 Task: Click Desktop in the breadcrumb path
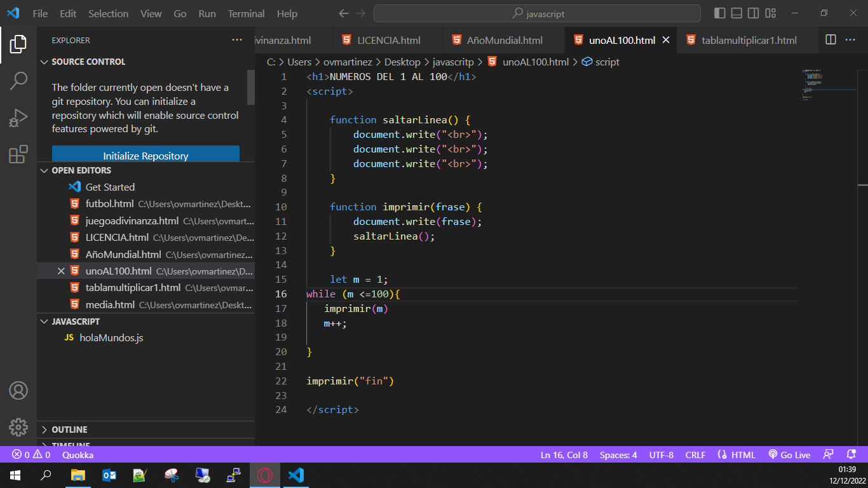402,62
